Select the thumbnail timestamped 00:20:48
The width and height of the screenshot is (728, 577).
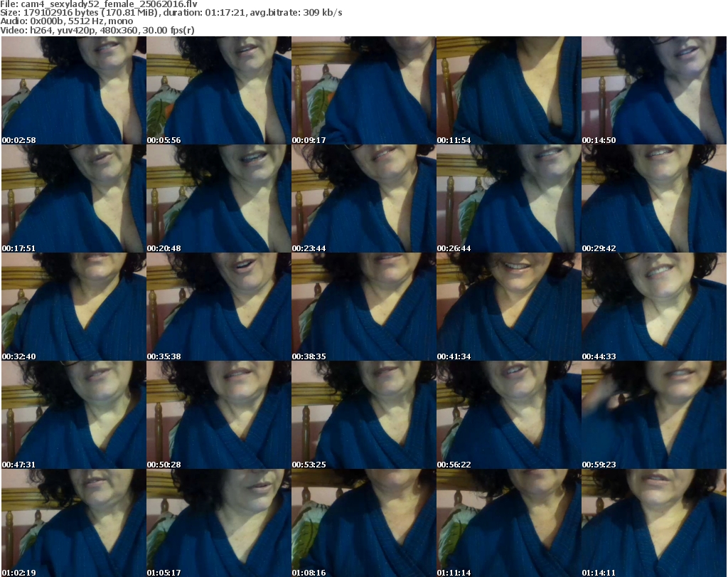pyautogui.click(x=219, y=198)
